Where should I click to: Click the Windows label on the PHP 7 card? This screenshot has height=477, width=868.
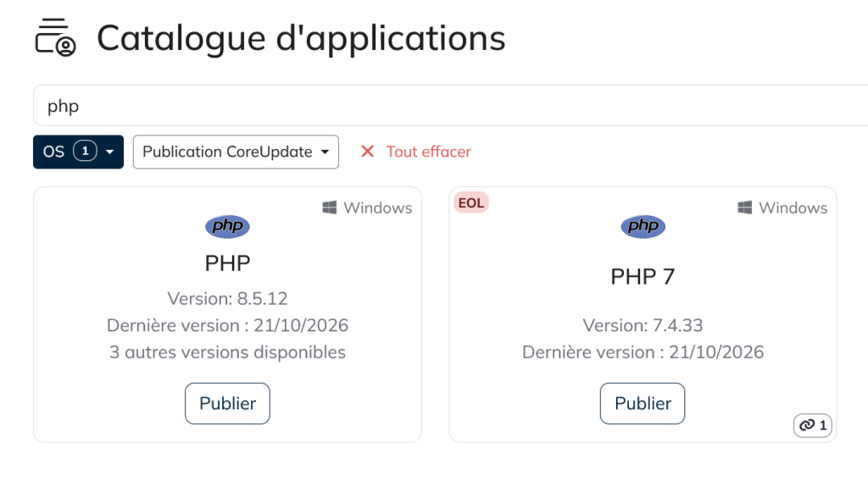coord(793,208)
